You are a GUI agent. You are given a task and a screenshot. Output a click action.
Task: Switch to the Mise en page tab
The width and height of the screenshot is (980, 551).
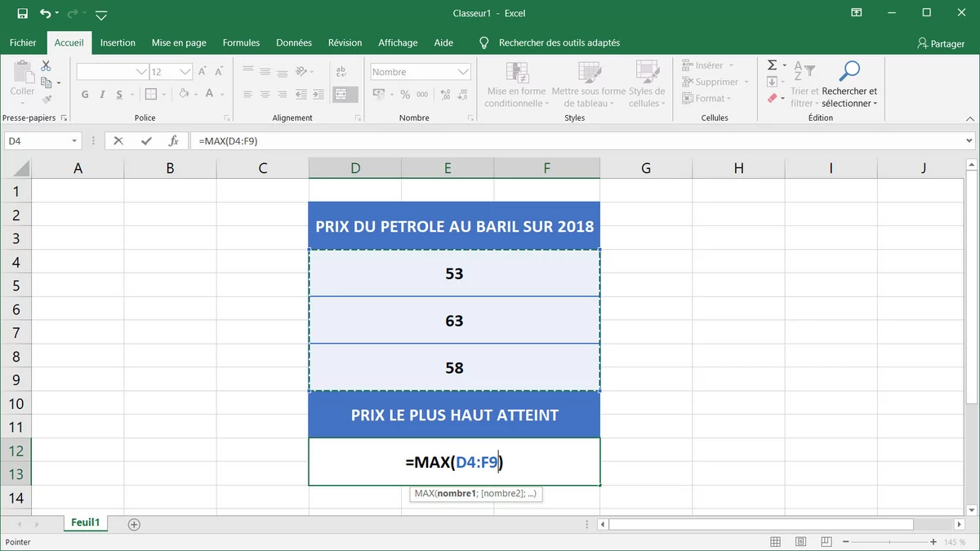pyautogui.click(x=179, y=42)
